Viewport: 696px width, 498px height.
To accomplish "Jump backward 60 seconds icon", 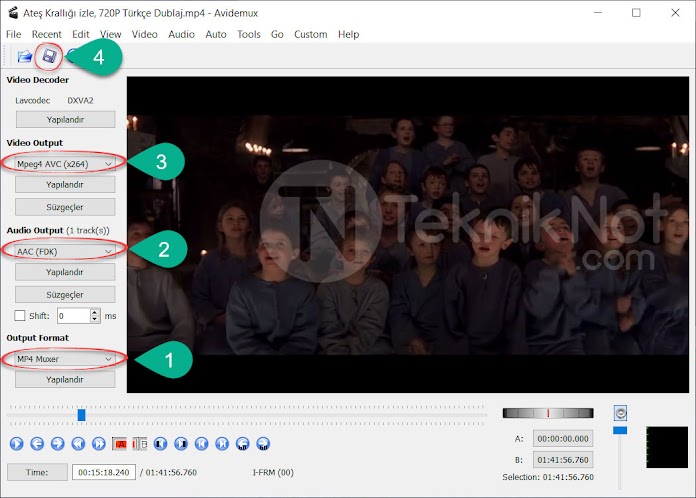I will (x=242, y=443).
